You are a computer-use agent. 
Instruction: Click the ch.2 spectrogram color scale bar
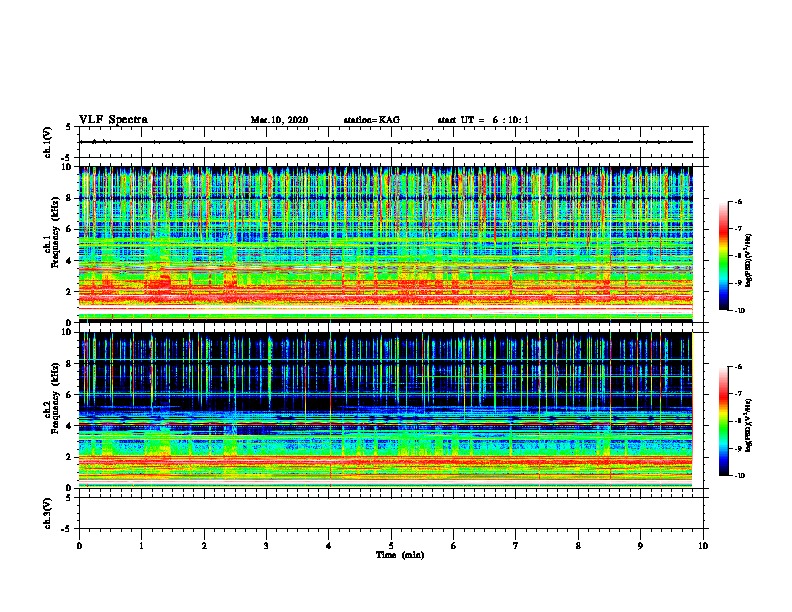pyautogui.click(x=723, y=421)
